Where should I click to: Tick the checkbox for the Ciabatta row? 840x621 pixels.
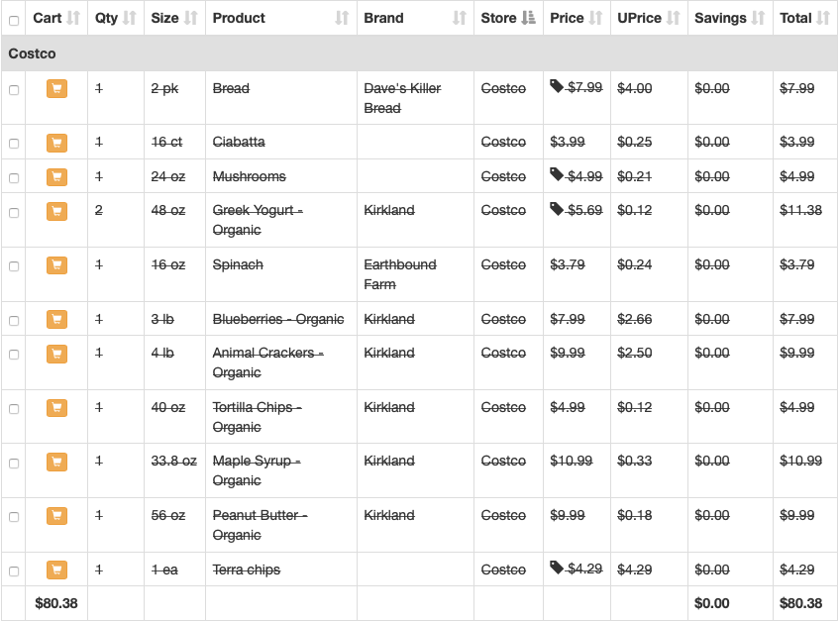[14, 144]
